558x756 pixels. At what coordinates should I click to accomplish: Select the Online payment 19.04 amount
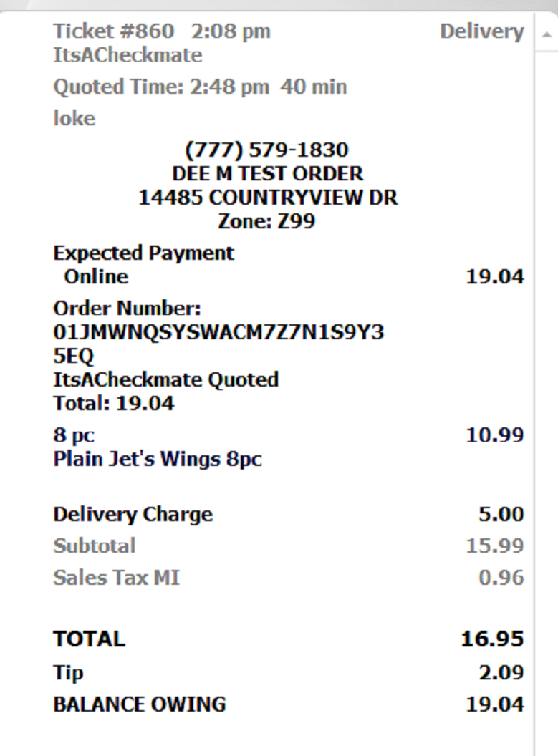click(495, 277)
